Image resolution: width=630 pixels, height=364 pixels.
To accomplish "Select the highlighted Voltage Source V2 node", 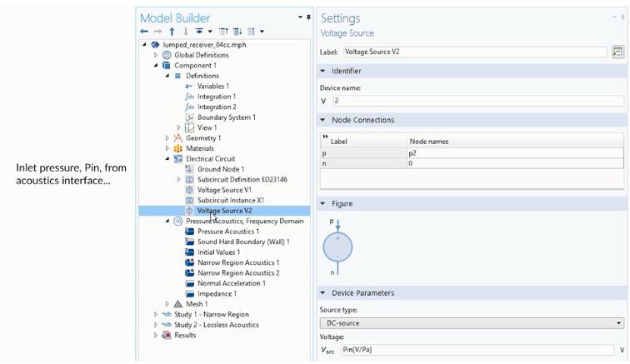I will tap(225, 211).
